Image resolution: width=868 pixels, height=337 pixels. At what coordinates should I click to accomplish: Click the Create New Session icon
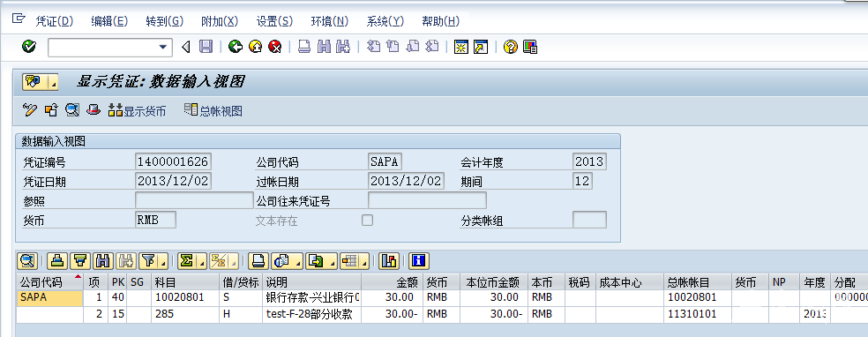(x=460, y=47)
